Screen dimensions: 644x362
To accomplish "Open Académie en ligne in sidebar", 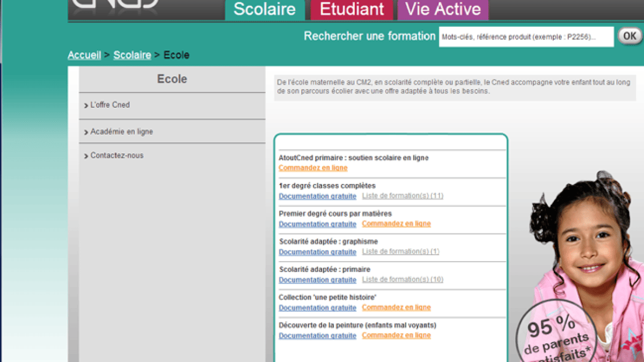I will click(172, 131).
